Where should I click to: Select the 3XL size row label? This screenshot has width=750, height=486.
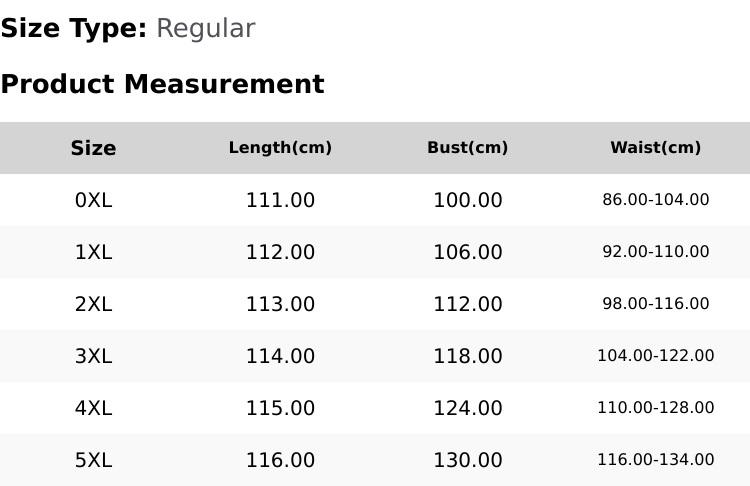[x=93, y=356]
